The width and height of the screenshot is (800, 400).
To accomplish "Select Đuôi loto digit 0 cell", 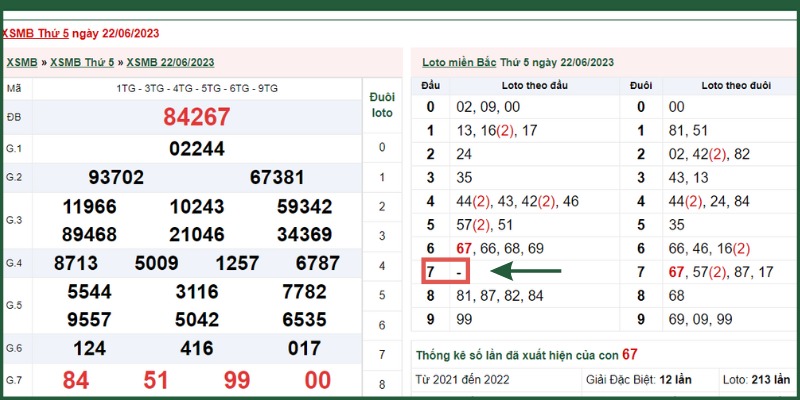I will (x=382, y=147).
